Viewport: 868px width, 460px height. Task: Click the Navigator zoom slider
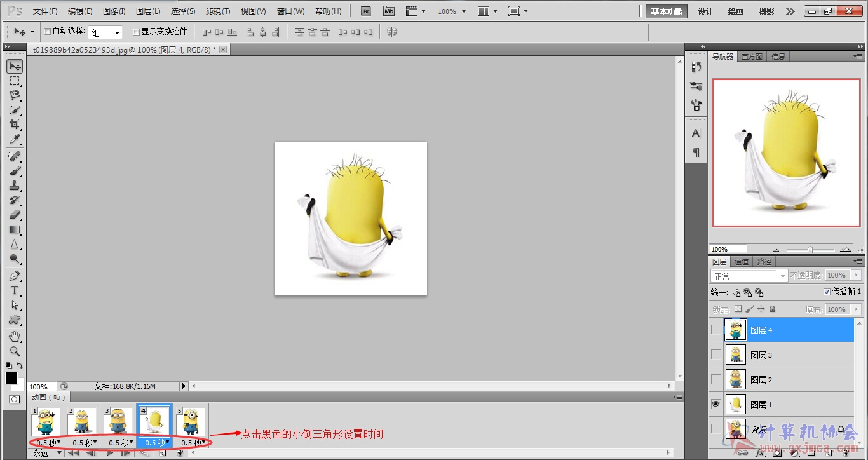coord(810,250)
